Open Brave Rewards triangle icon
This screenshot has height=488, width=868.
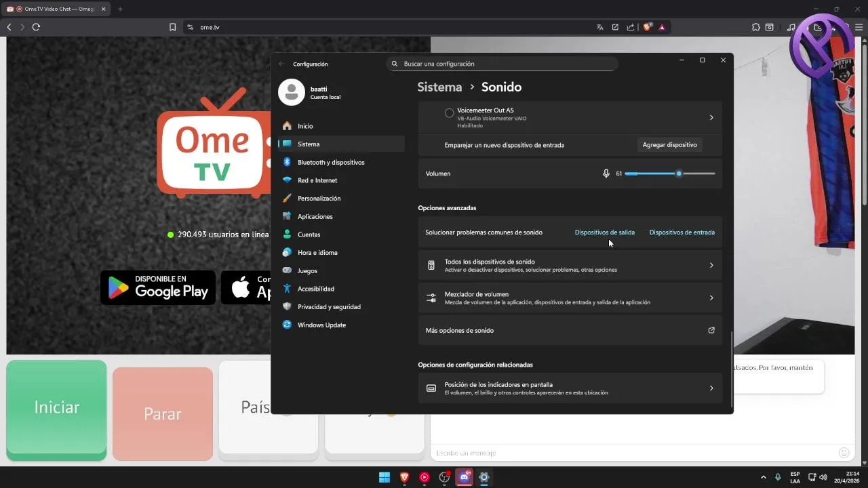point(662,27)
